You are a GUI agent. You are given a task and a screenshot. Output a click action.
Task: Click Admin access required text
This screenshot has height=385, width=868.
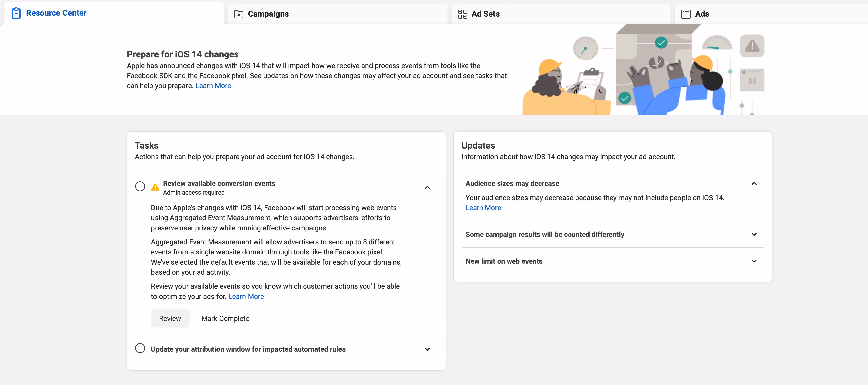[194, 193]
